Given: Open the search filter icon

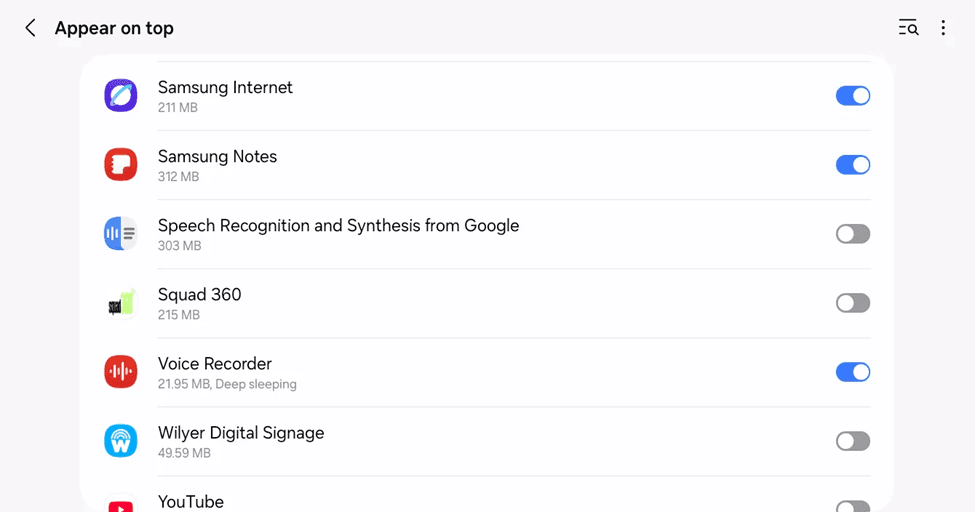Looking at the screenshot, I should click(x=908, y=28).
